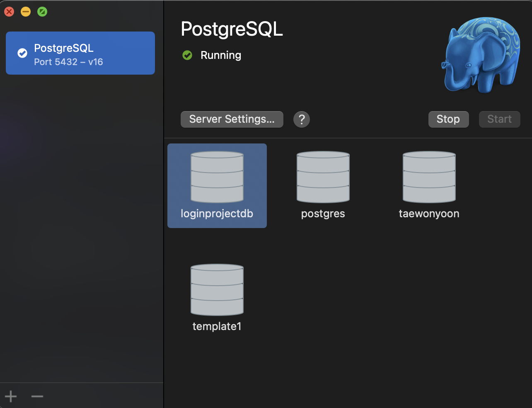The width and height of the screenshot is (532, 408).
Task: Click 'Port 5432 – v16' subtitle text
Action: pos(68,62)
